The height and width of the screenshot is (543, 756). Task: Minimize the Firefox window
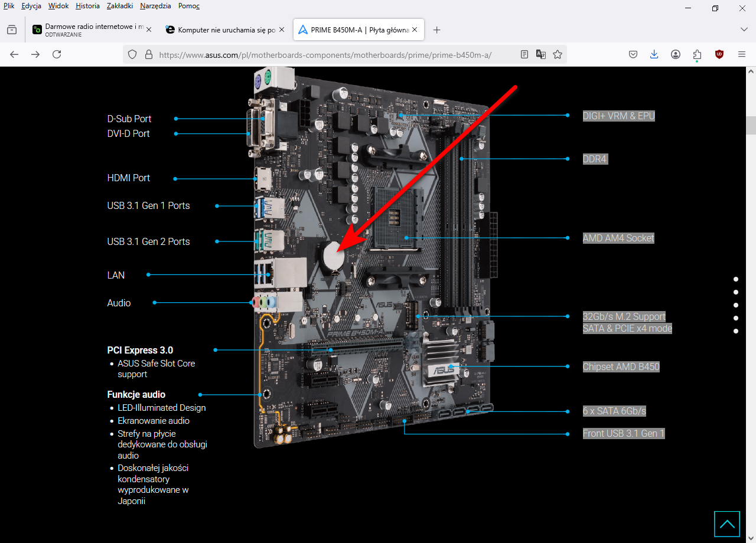click(x=688, y=8)
